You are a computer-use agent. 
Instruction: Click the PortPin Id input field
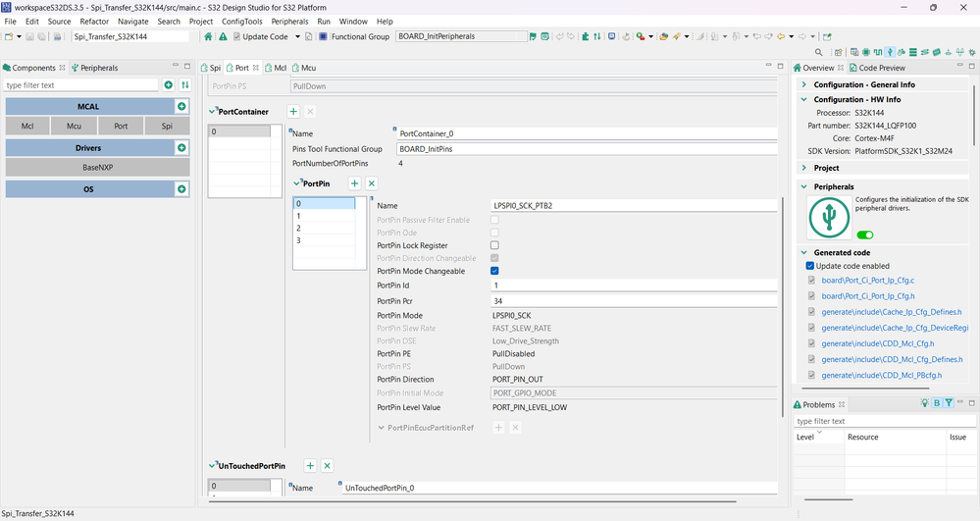(634, 286)
